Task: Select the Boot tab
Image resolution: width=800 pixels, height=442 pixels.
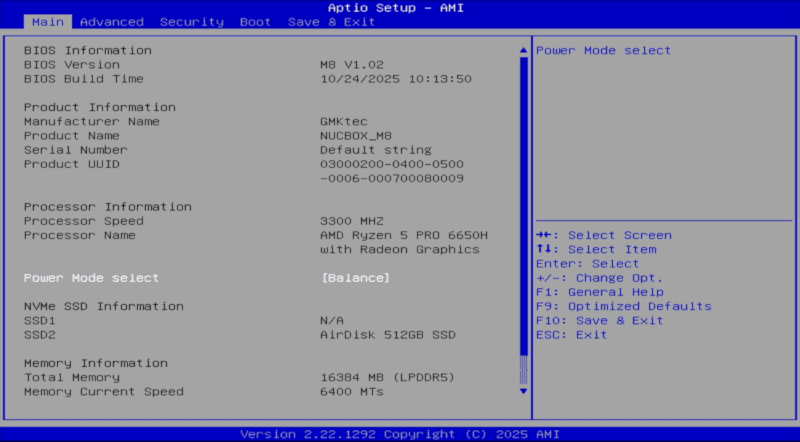Action: [255, 22]
